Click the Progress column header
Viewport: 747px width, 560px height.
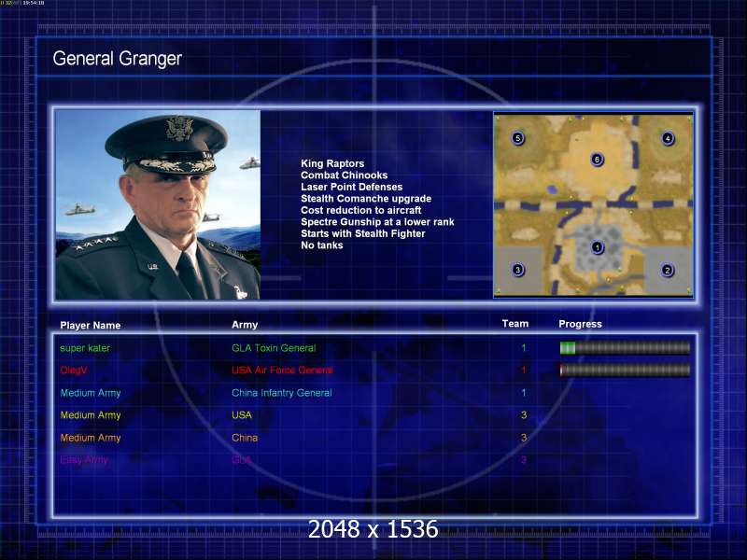tap(580, 324)
